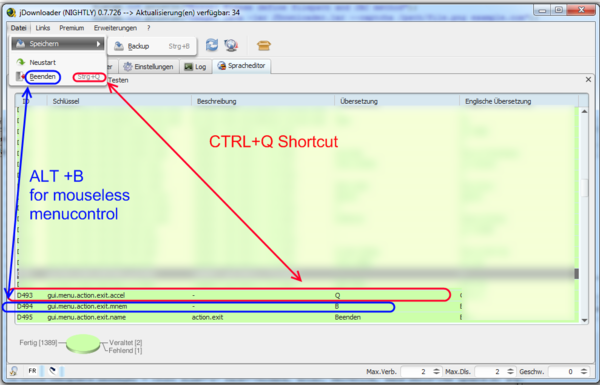The height and width of the screenshot is (385, 600).
Task: Open the ? help menu
Action: click(148, 28)
